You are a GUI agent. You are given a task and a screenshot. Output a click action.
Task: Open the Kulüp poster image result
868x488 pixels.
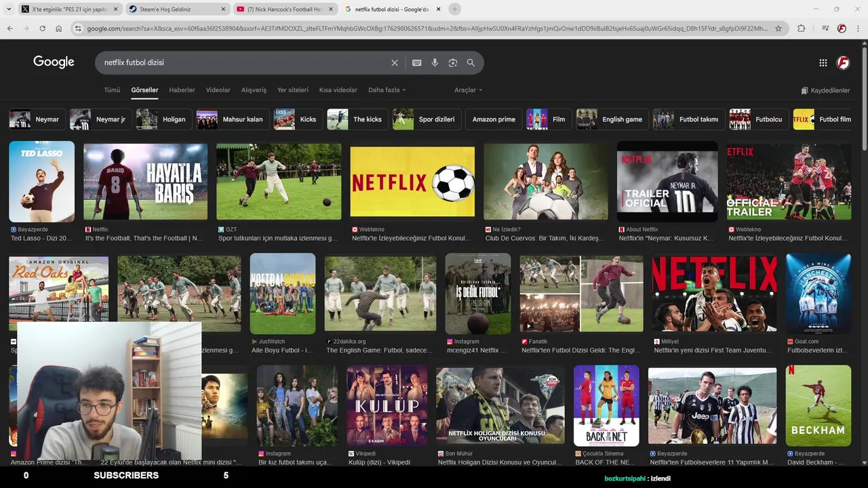coord(387,405)
